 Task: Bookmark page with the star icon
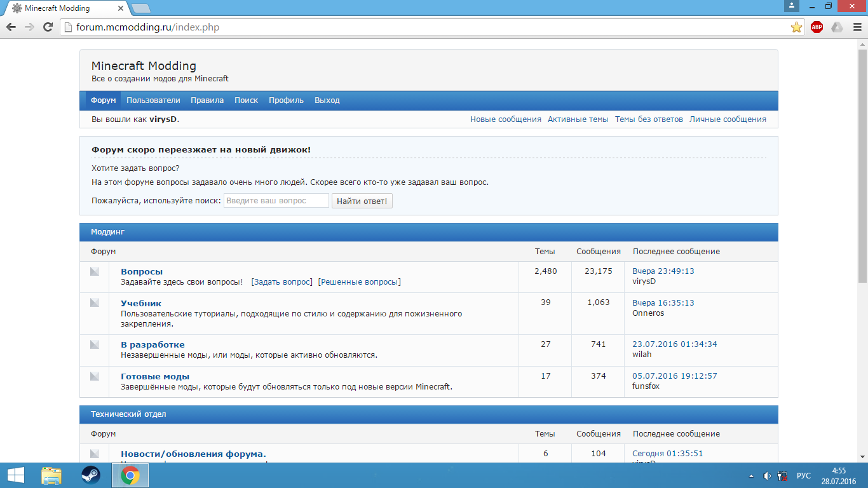pos(796,27)
